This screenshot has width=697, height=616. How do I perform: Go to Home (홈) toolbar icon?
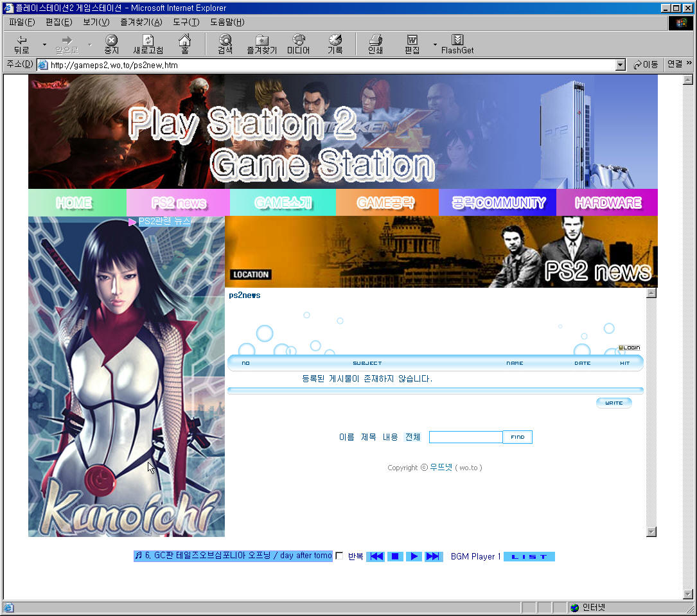[x=184, y=44]
